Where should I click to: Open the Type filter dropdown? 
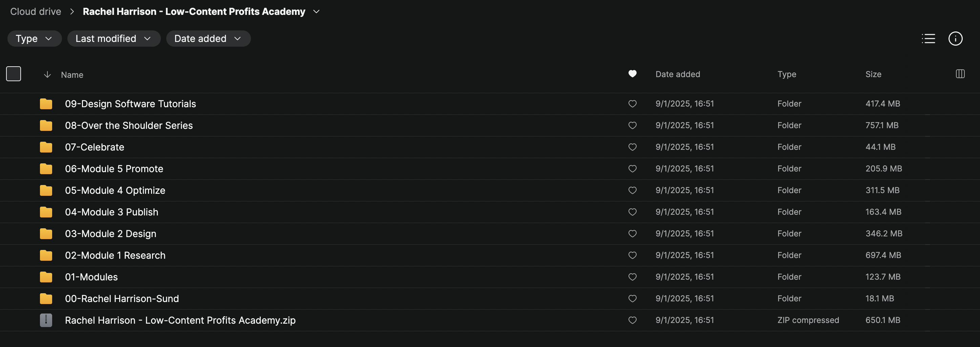34,39
